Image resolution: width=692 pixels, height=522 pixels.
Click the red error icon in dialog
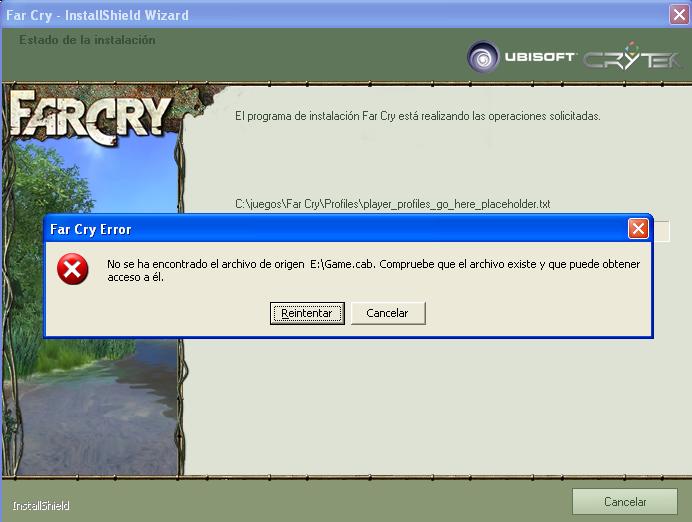point(72,269)
